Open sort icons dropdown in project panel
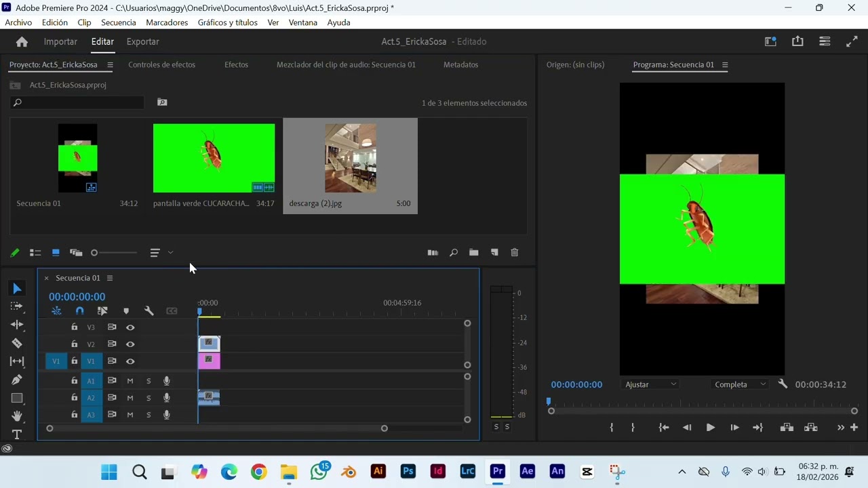Viewport: 868px width, 488px height. tap(161, 253)
